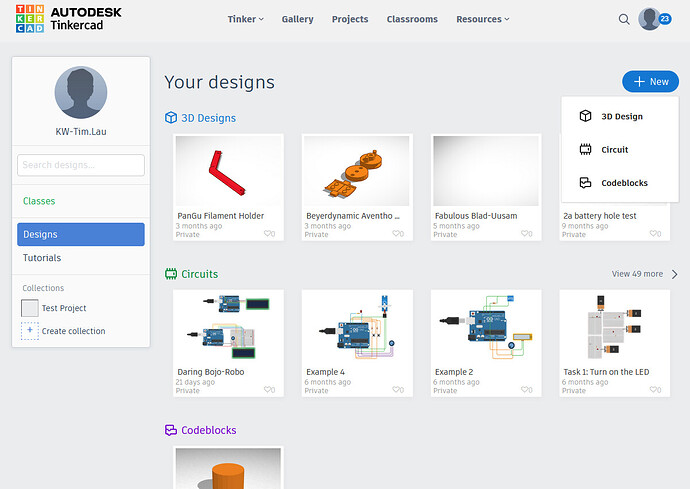Click the Create collection plus icon
The width and height of the screenshot is (690, 489).
(29, 331)
